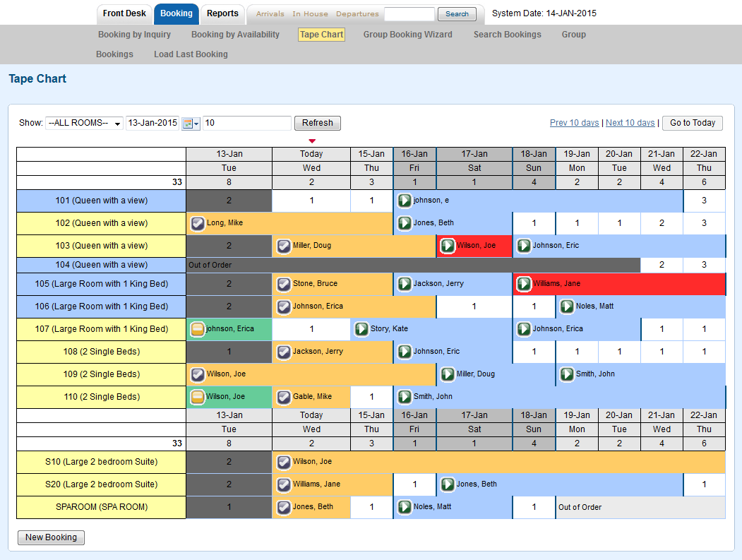Viewport: 742px width, 560px height.
Task: Open Group Booking Wizard
Action: coord(407,35)
